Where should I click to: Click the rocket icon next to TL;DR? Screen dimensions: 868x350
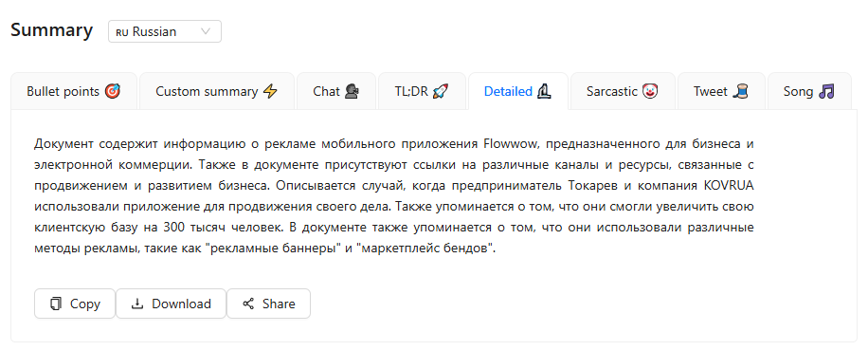[x=440, y=91]
